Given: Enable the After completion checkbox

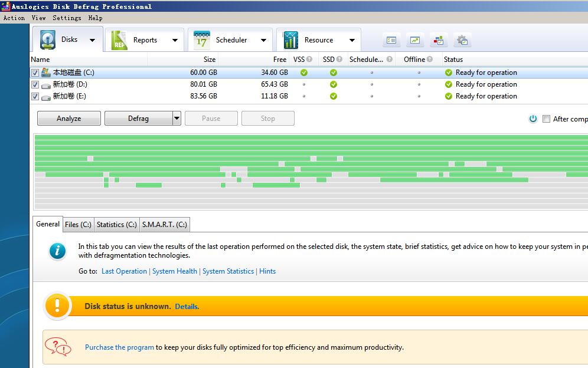Looking at the screenshot, I should point(546,119).
